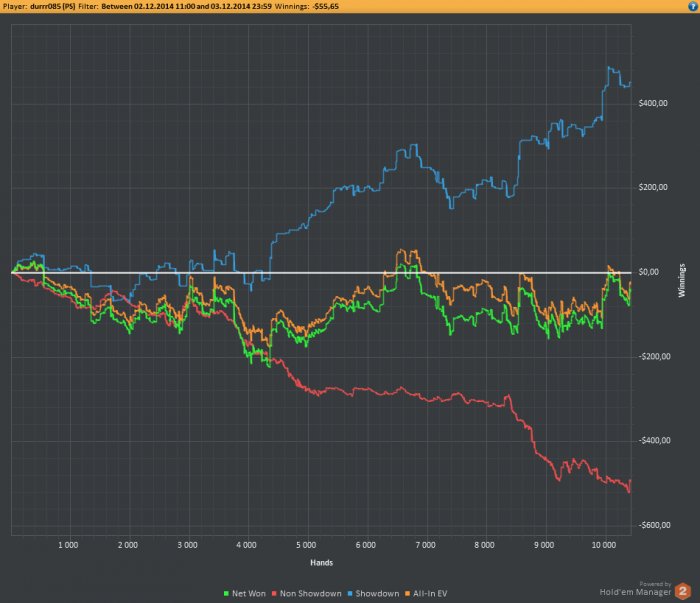The height and width of the screenshot is (603, 700).
Task: Click the $0,00 axis label
Action: tap(649, 272)
